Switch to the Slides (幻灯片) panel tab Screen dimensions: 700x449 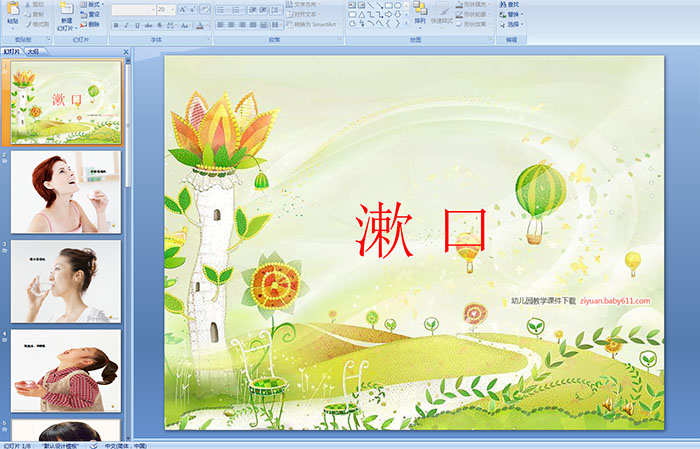12,51
